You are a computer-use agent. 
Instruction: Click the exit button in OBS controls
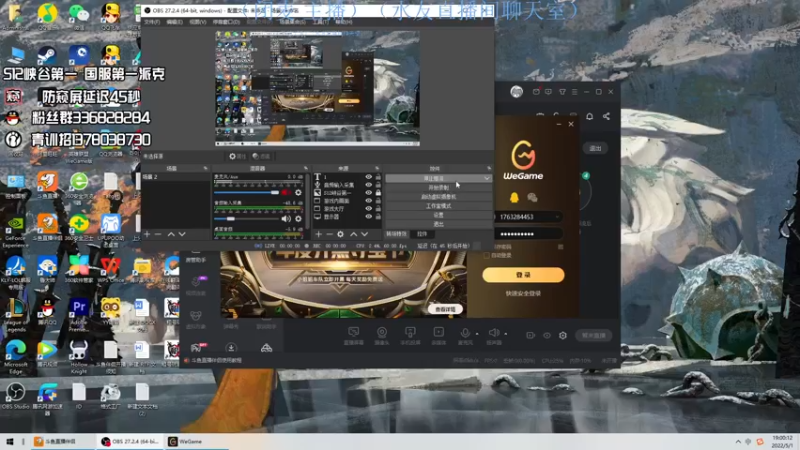[x=438, y=224]
